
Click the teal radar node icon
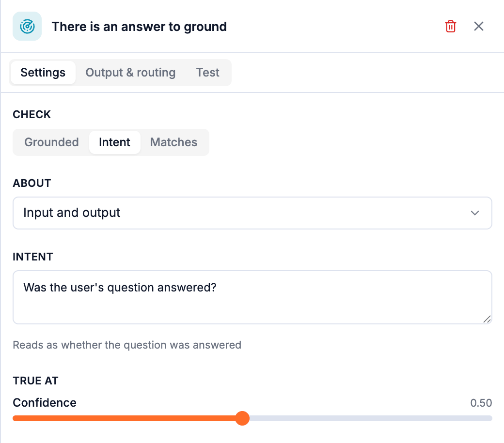[27, 26]
